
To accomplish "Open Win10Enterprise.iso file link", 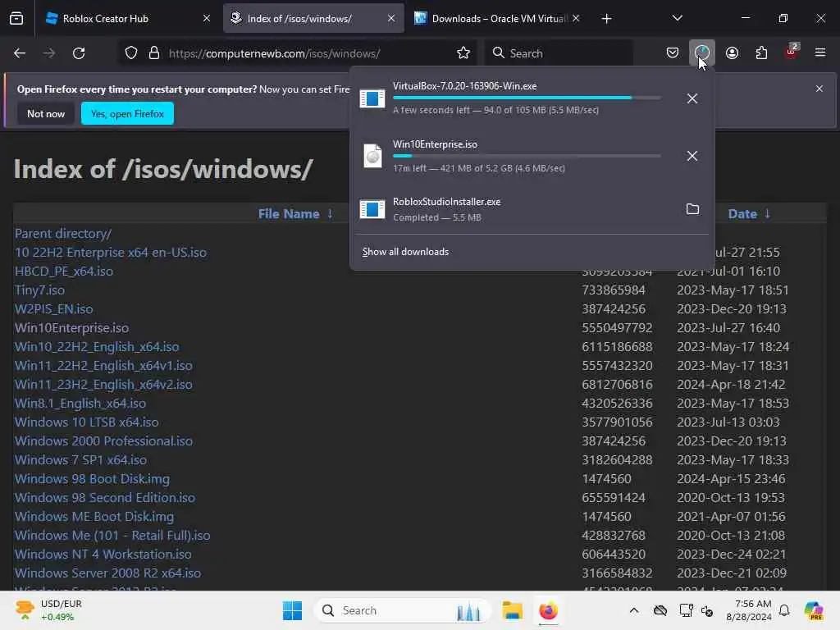I will pos(72,328).
